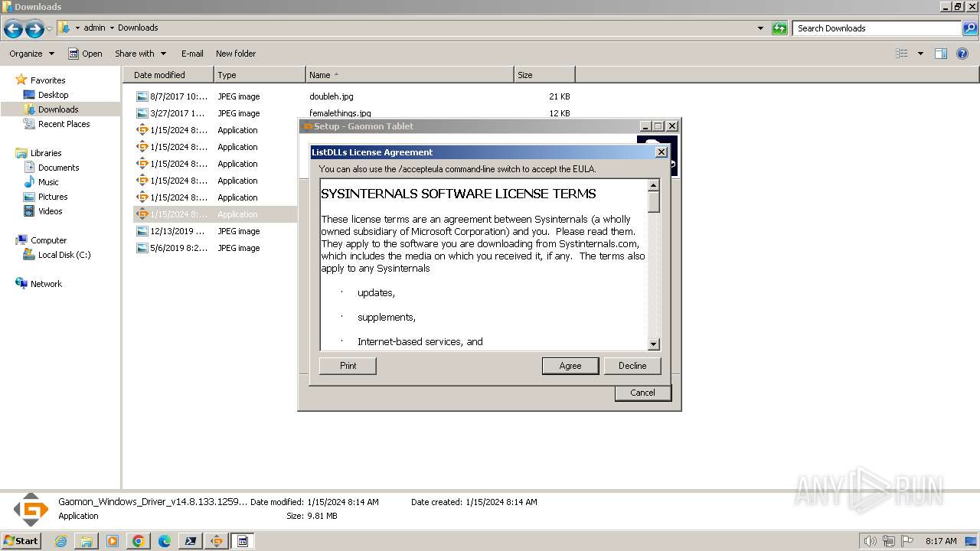980x551 pixels.
Task: Click the license text scroll up arrow
Action: tap(654, 185)
